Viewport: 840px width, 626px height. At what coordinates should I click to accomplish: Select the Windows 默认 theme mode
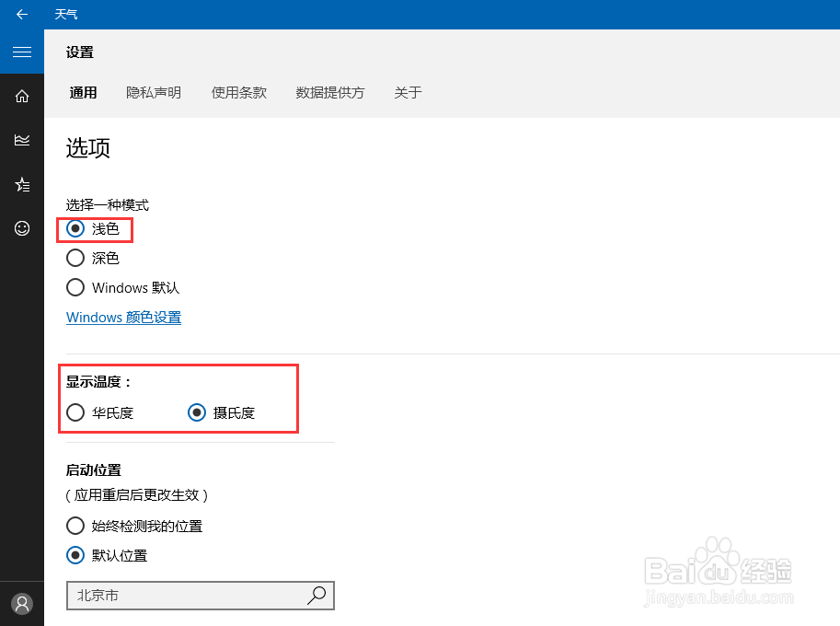75,287
